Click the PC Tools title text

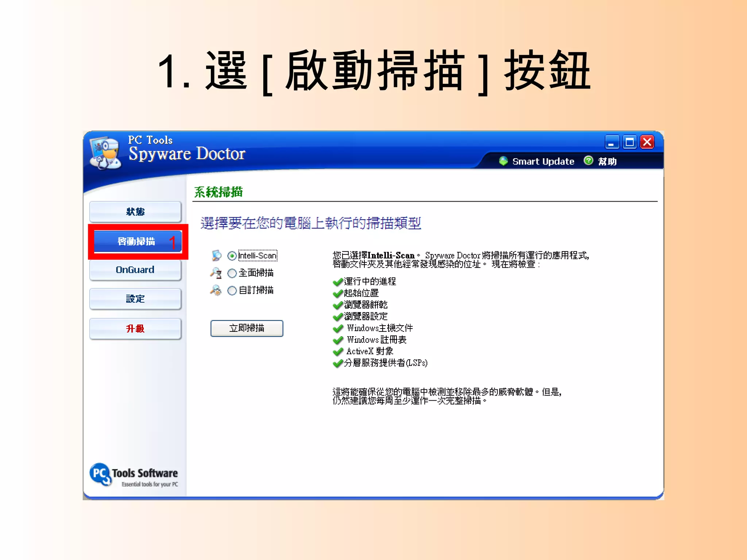click(150, 140)
